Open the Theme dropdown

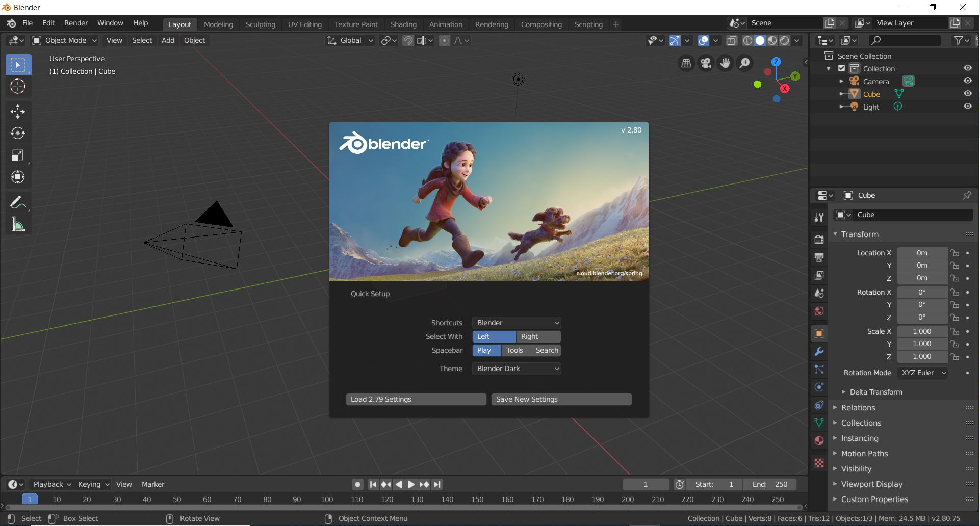pyautogui.click(x=517, y=369)
